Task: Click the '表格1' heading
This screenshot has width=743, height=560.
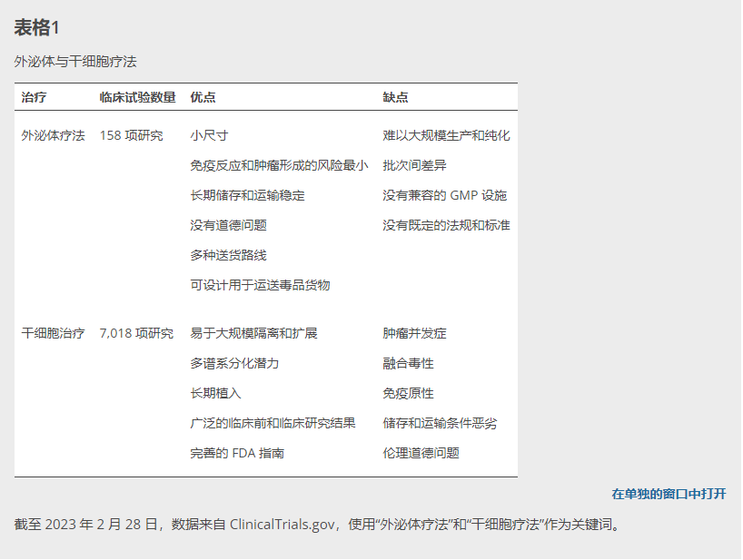Action: [x=36, y=27]
